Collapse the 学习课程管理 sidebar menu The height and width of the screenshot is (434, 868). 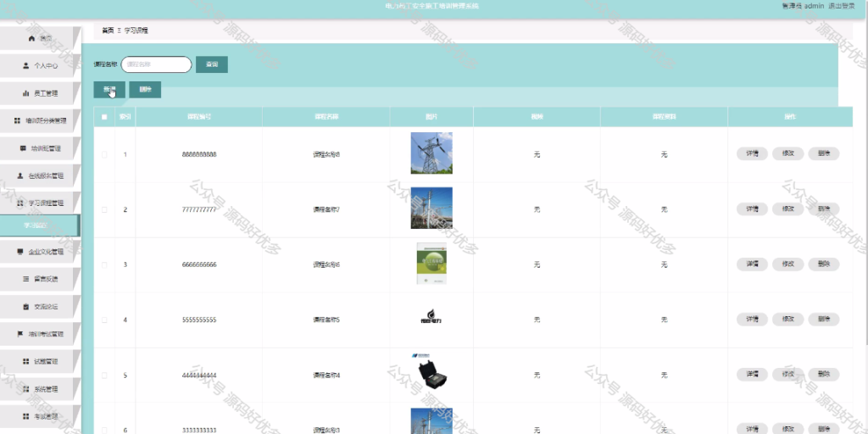click(40, 203)
